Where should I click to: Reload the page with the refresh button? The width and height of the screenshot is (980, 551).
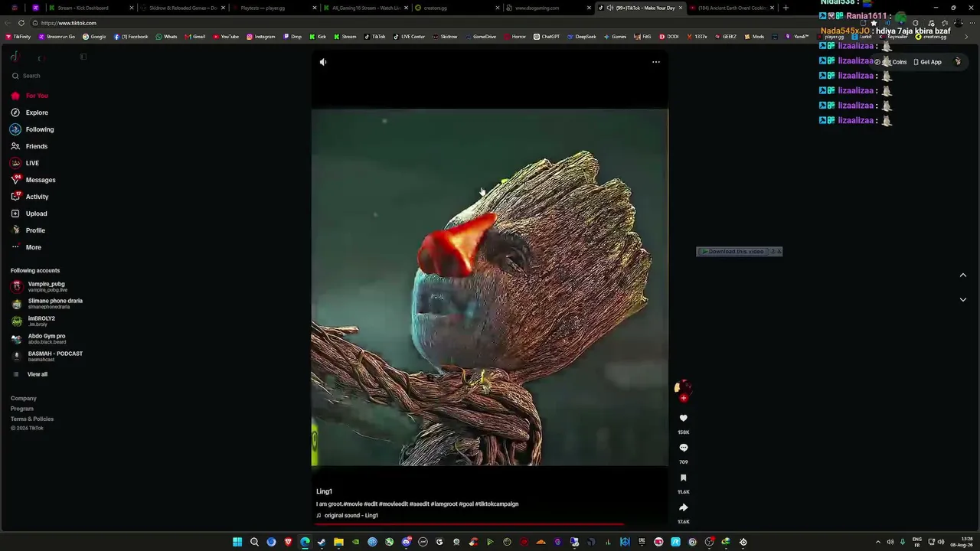21,23
